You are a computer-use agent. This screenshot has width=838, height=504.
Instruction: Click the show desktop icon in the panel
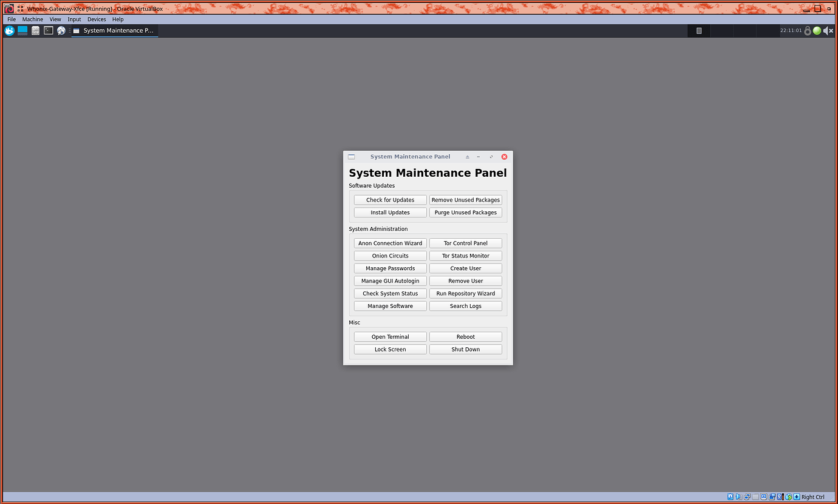point(22,30)
